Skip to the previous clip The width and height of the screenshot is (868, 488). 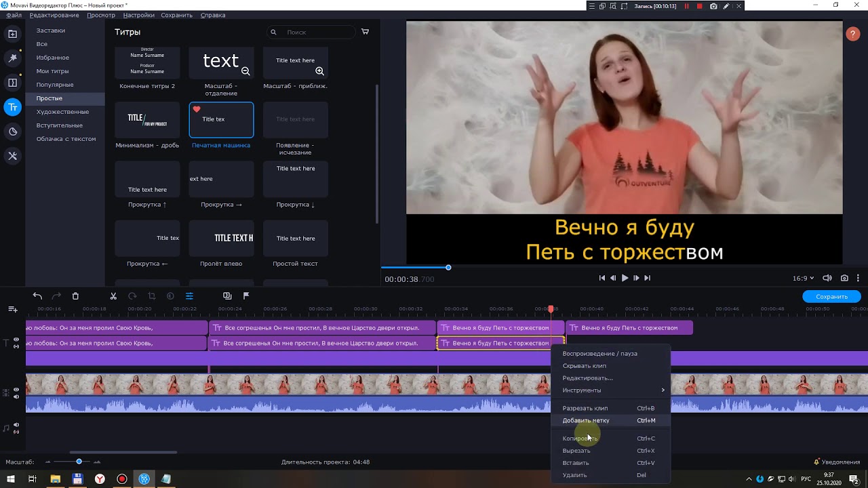602,278
